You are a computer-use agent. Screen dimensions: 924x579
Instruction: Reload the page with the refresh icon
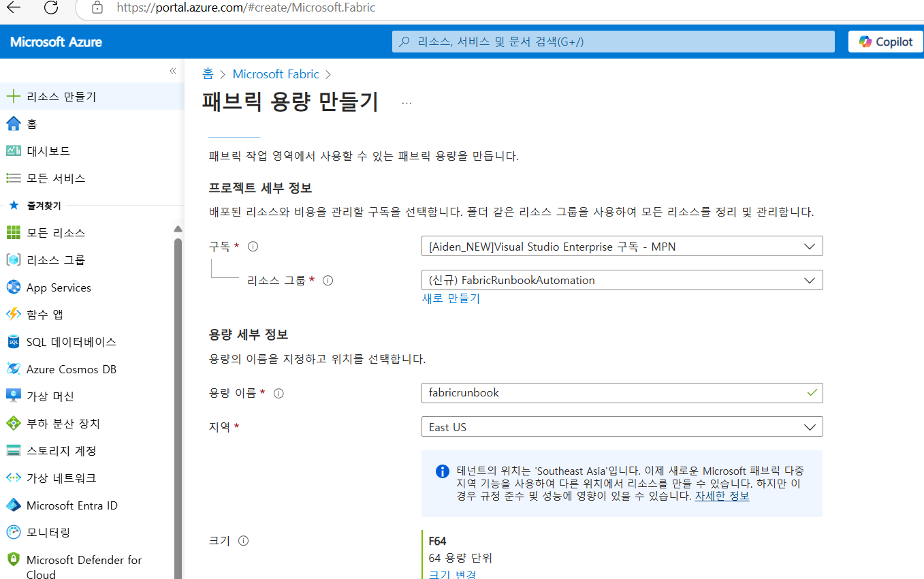pyautogui.click(x=50, y=7)
